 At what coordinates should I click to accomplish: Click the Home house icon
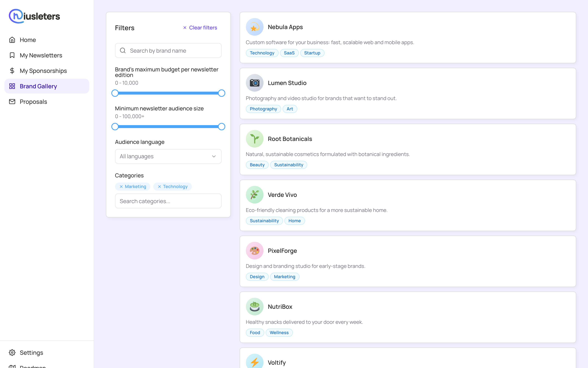pyautogui.click(x=12, y=40)
